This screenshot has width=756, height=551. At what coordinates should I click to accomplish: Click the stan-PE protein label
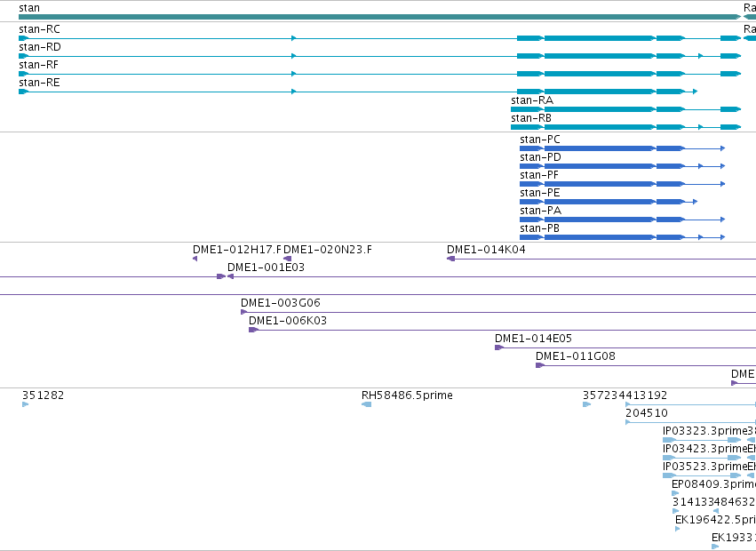click(x=540, y=193)
